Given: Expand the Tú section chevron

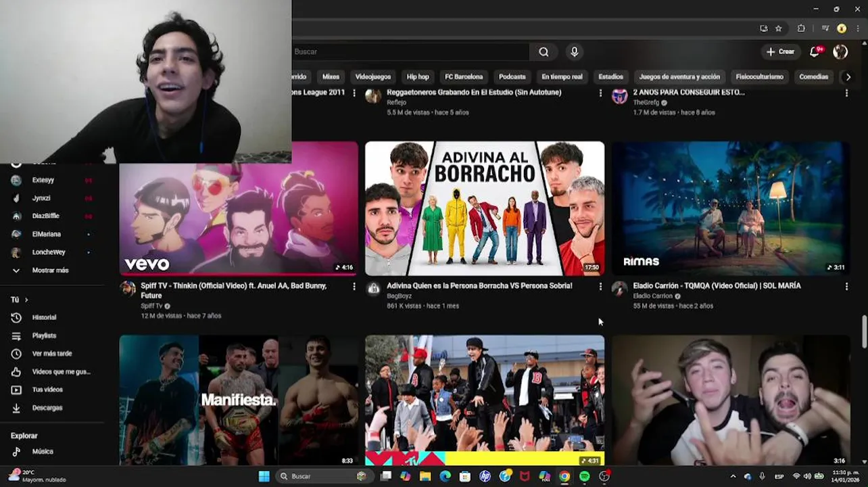Looking at the screenshot, I should (26, 300).
